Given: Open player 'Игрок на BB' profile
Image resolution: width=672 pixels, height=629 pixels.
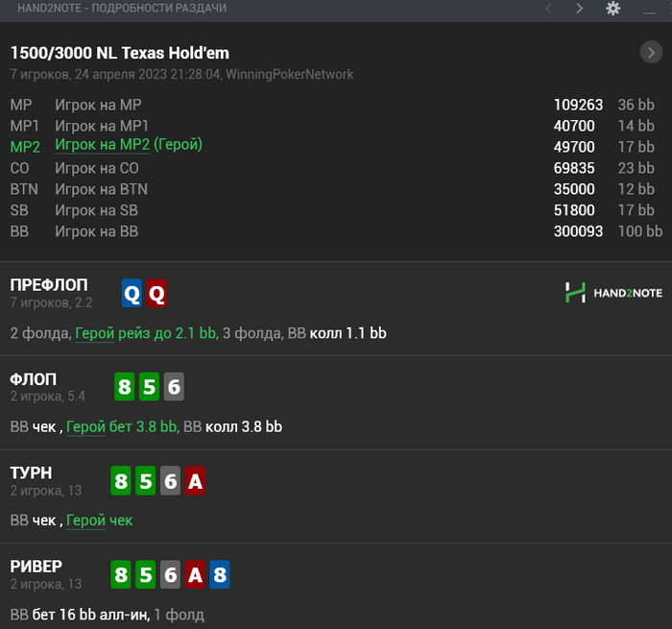Looking at the screenshot, I should (96, 231).
